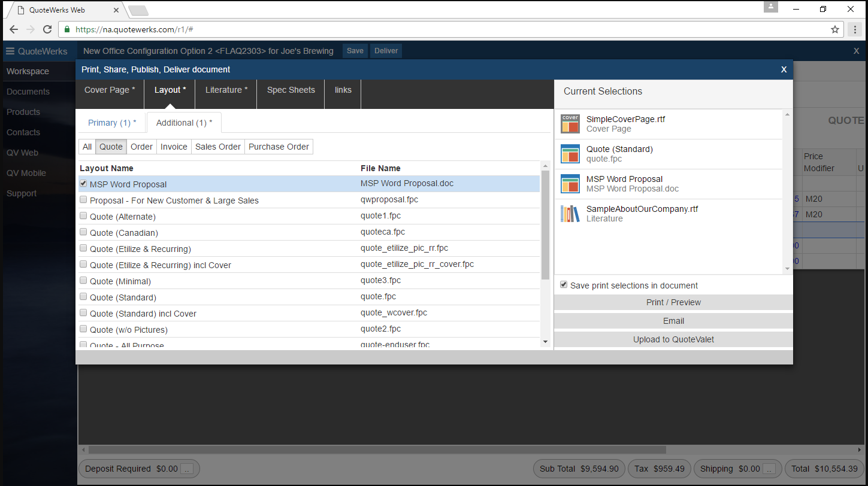Open the Chrome three-dot menu

pyautogui.click(x=856, y=29)
